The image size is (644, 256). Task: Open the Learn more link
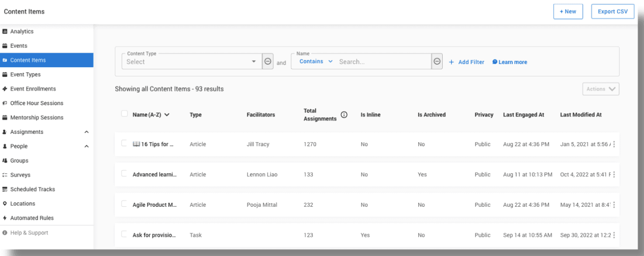(x=512, y=62)
